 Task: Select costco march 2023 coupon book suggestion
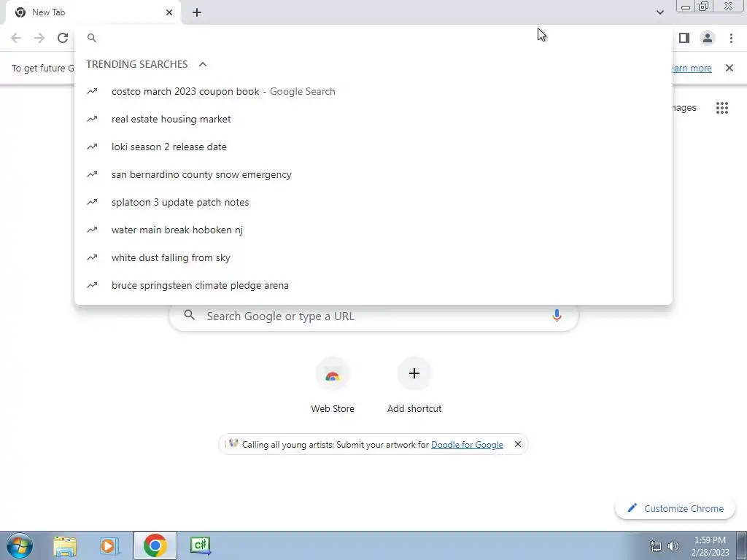pos(373,91)
